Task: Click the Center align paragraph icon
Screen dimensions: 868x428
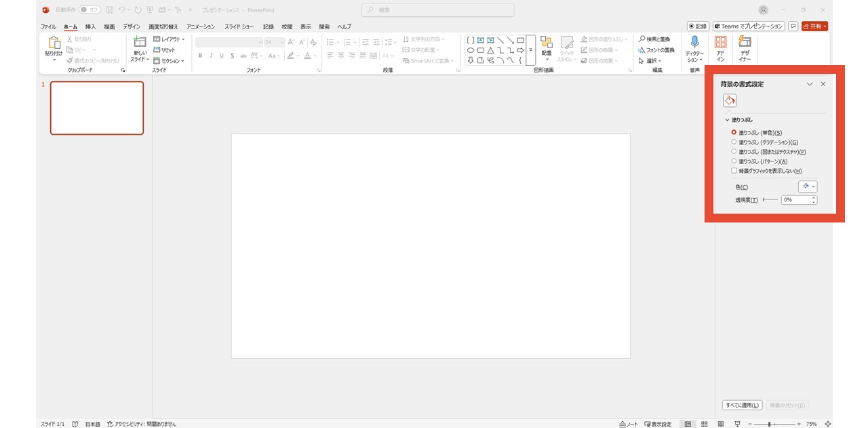Action: [x=341, y=56]
